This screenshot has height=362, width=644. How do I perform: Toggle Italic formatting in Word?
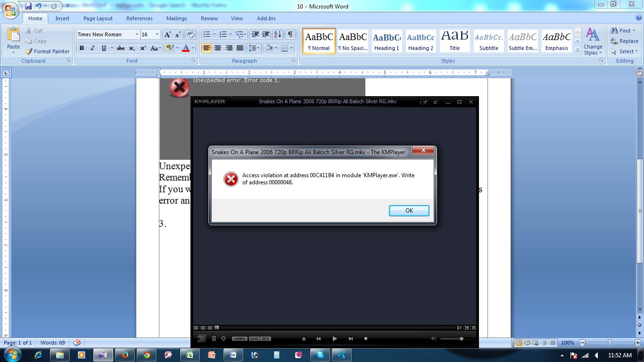click(92, 48)
